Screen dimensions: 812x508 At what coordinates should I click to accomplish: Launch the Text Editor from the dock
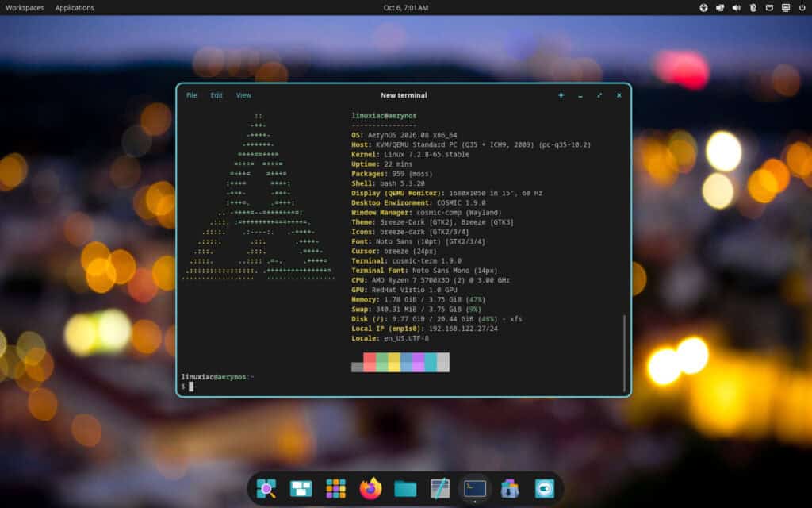[439, 488]
